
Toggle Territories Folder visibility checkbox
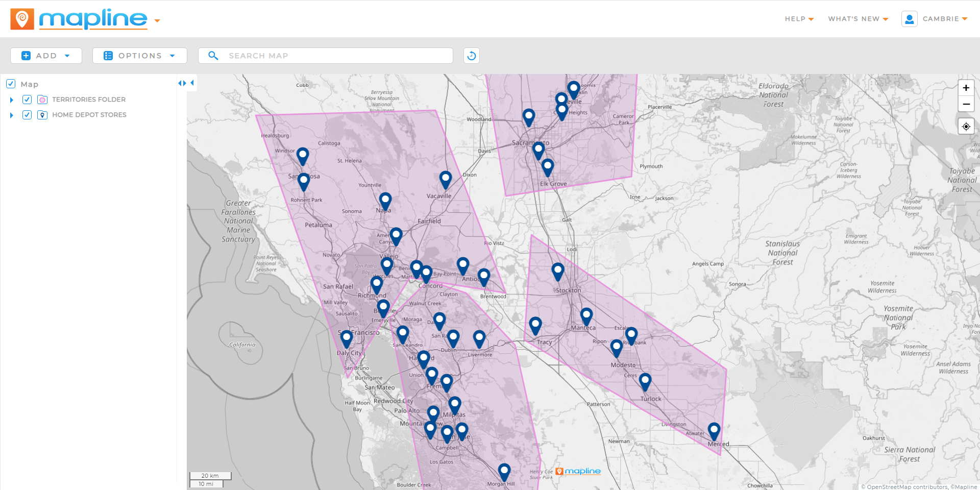[x=27, y=100]
